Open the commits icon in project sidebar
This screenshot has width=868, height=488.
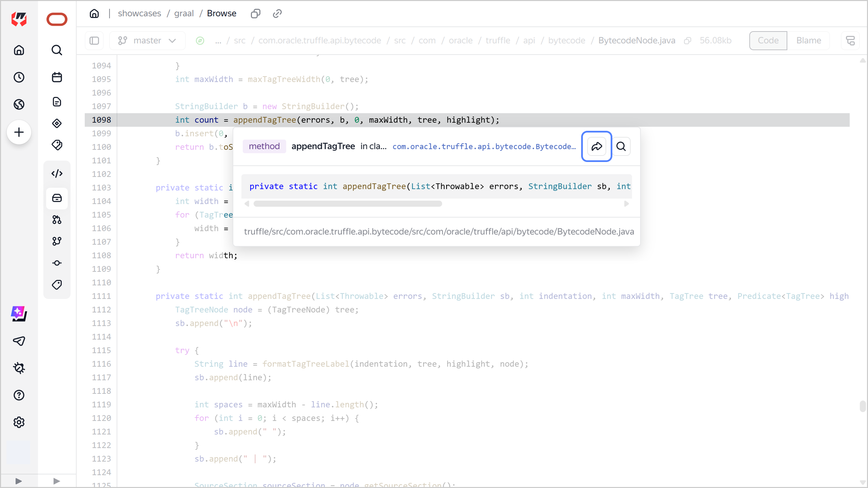[57, 263]
